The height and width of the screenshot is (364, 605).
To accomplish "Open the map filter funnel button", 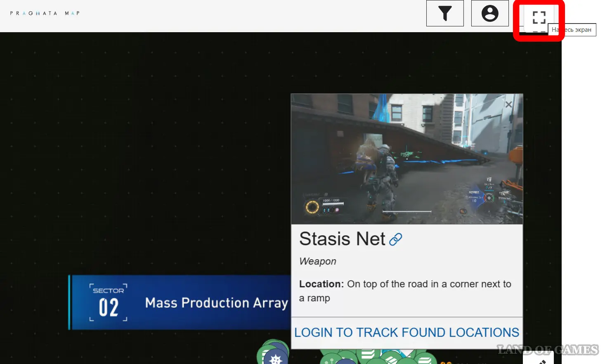I will [445, 13].
